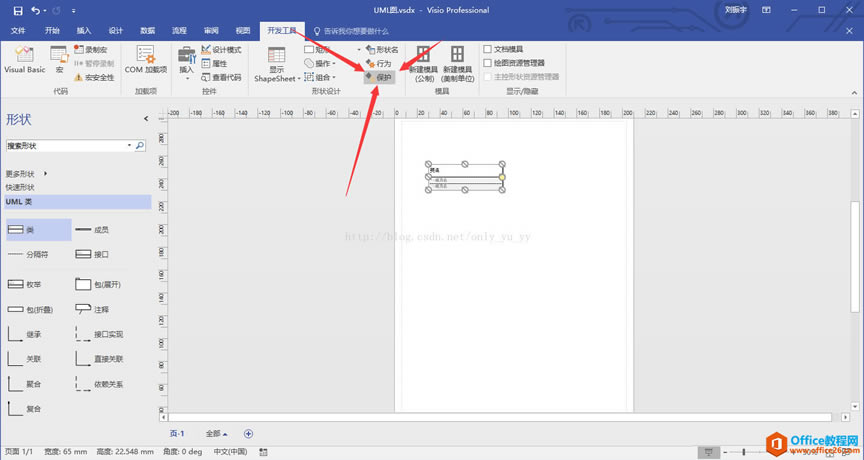
Task: Click the 录制宏 (Record Macro) button
Action: click(x=90, y=49)
